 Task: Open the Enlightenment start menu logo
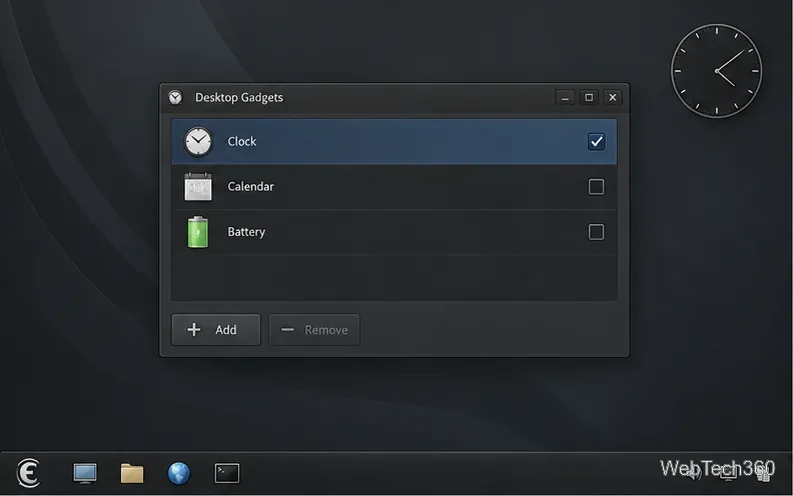[x=28, y=473]
